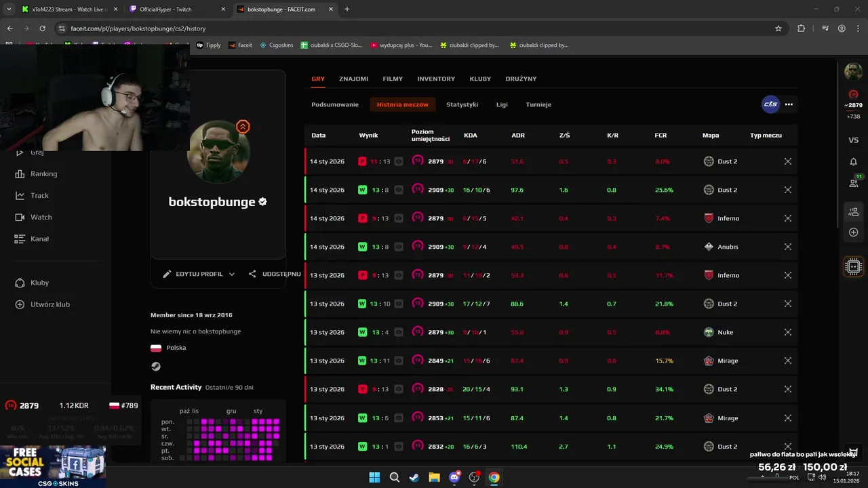The height and width of the screenshot is (488, 868).
Task: Select the Statystyki sub-tab
Action: point(462,104)
